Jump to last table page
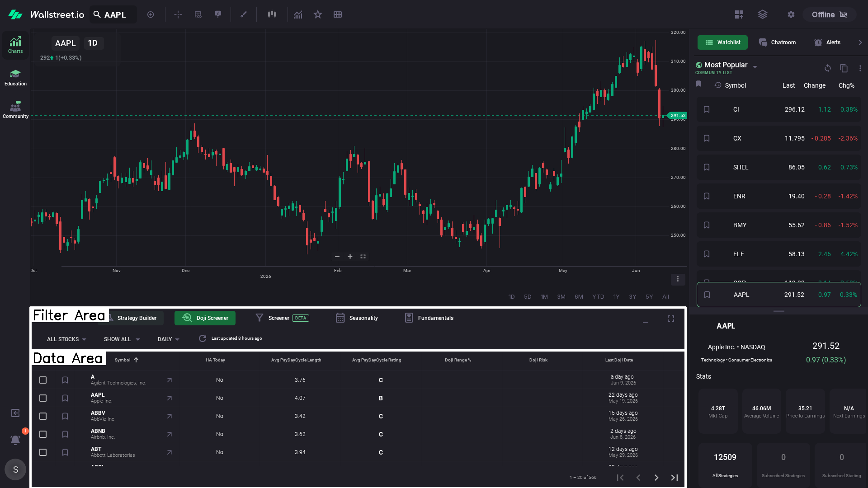Viewport: 868px width, 488px height. (675, 478)
